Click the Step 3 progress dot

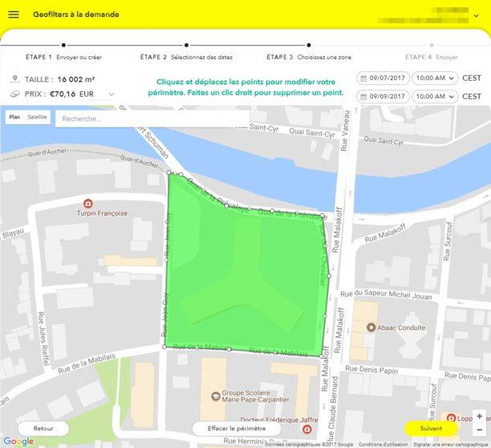(309, 45)
